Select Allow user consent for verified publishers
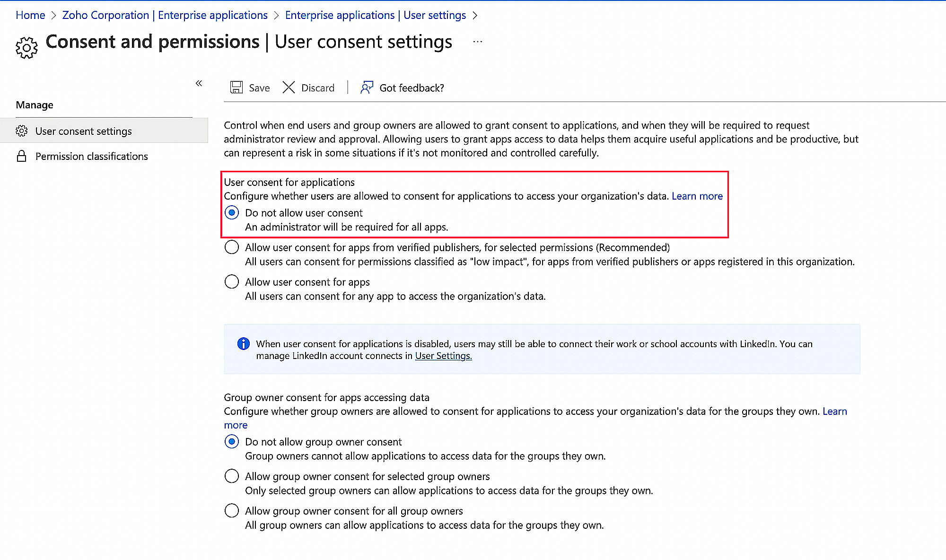 click(x=232, y=247)
